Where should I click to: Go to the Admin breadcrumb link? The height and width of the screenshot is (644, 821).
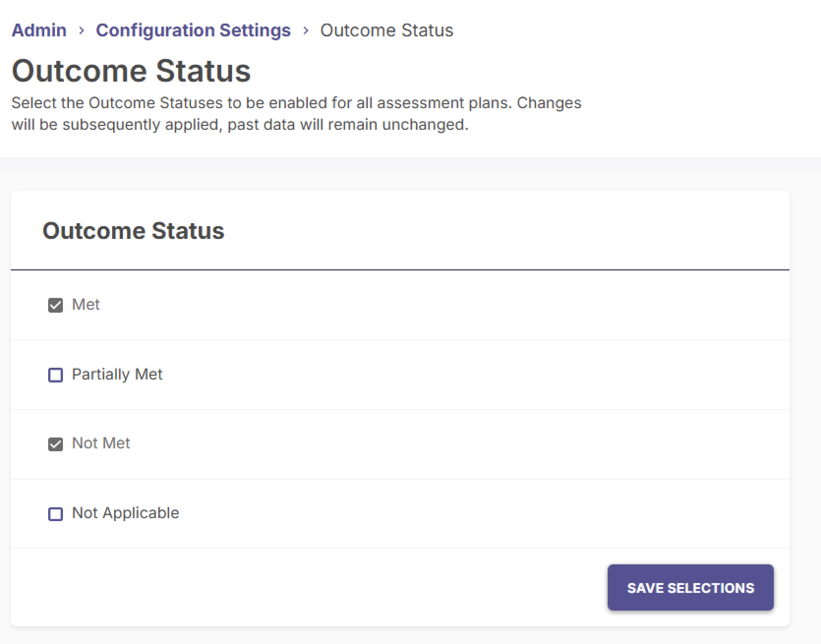click(39, 30)
